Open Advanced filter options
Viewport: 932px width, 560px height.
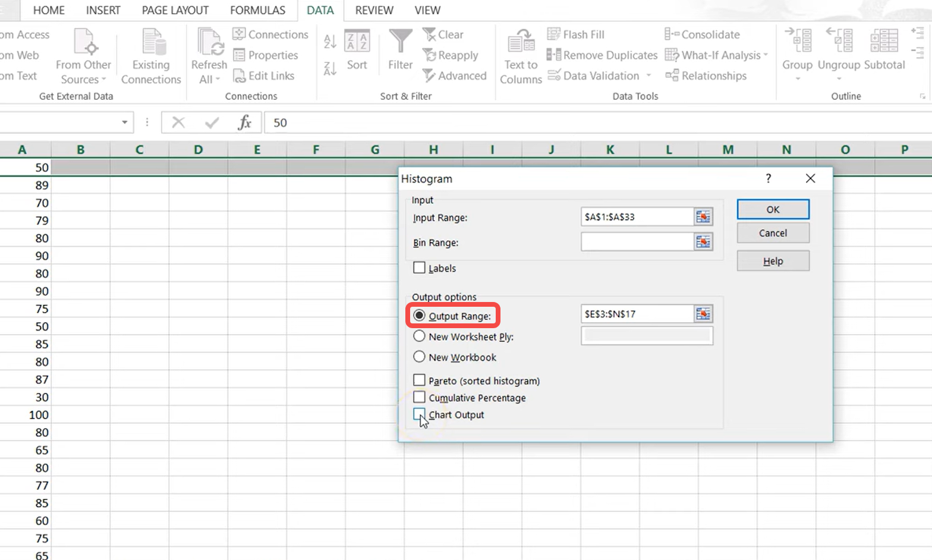[x=455, y=75]
